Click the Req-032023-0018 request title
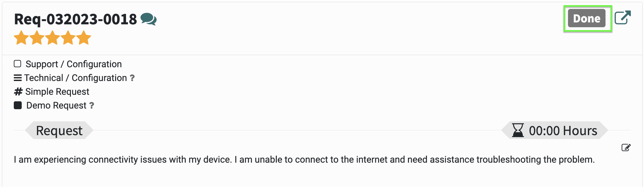This screenshot has width=644, height=187. coord(75,19)
